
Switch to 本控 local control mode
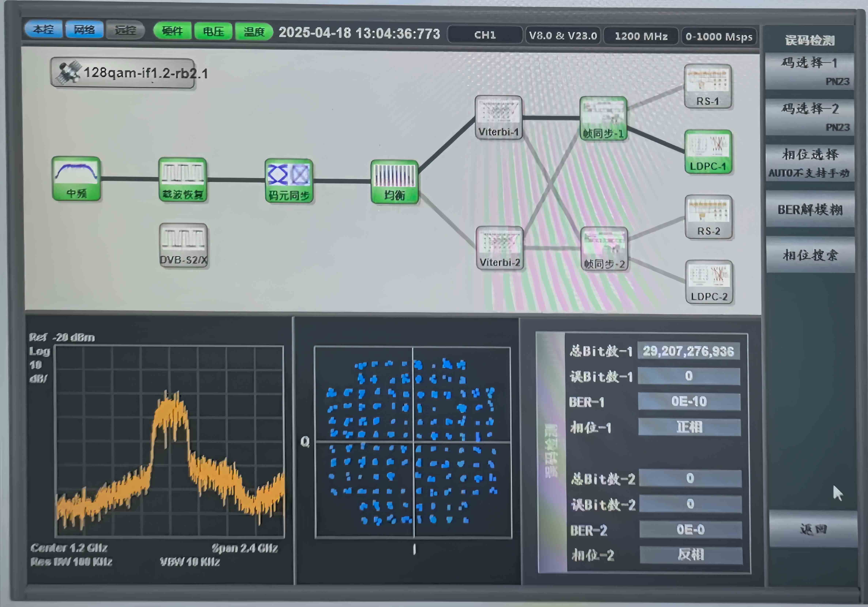(x=44, y=29)
